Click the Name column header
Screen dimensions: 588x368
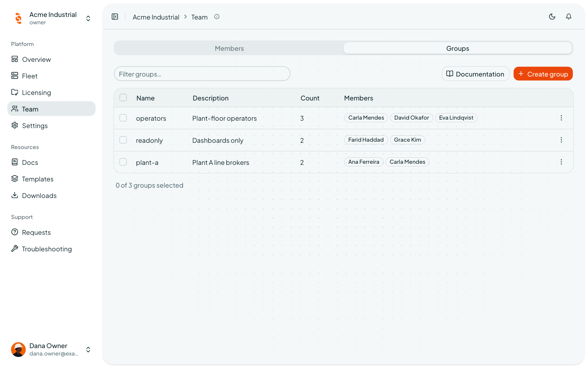tap(146, 98)
